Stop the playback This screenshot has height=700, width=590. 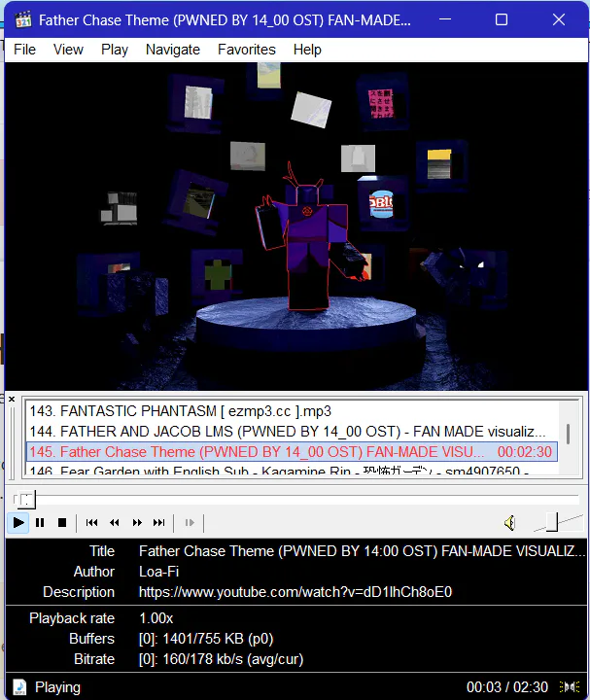62,522
